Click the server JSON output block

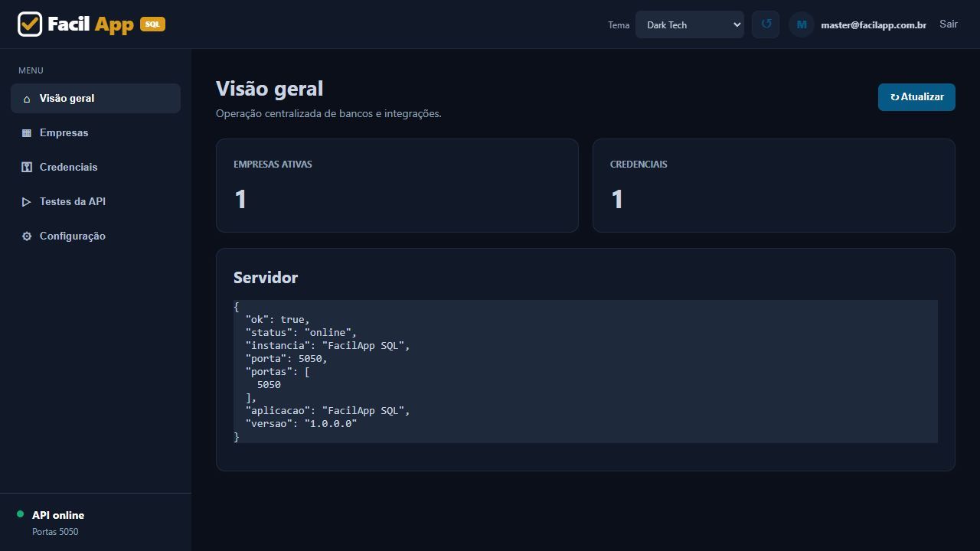coord(586,371)
